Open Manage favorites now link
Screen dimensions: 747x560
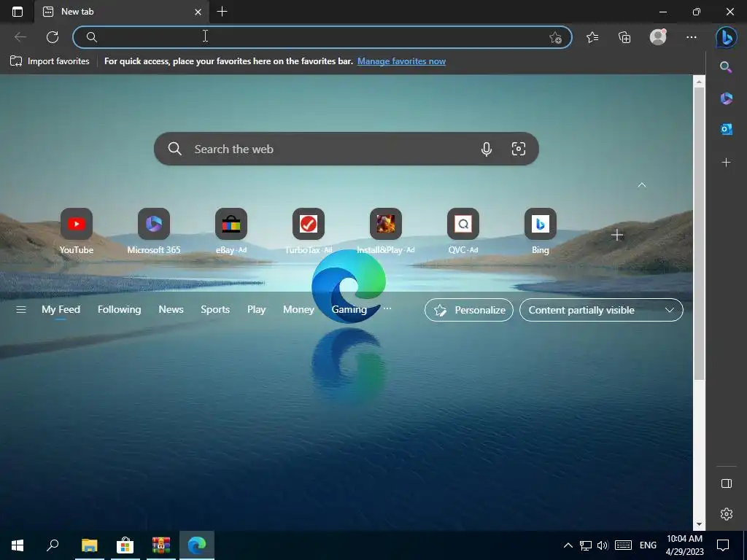point(401,61)
